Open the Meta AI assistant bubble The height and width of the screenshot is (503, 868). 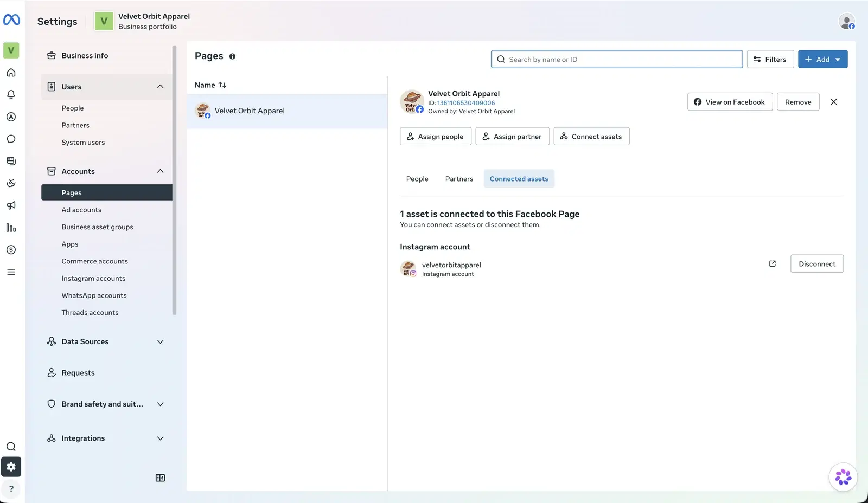tap(843, 478)
